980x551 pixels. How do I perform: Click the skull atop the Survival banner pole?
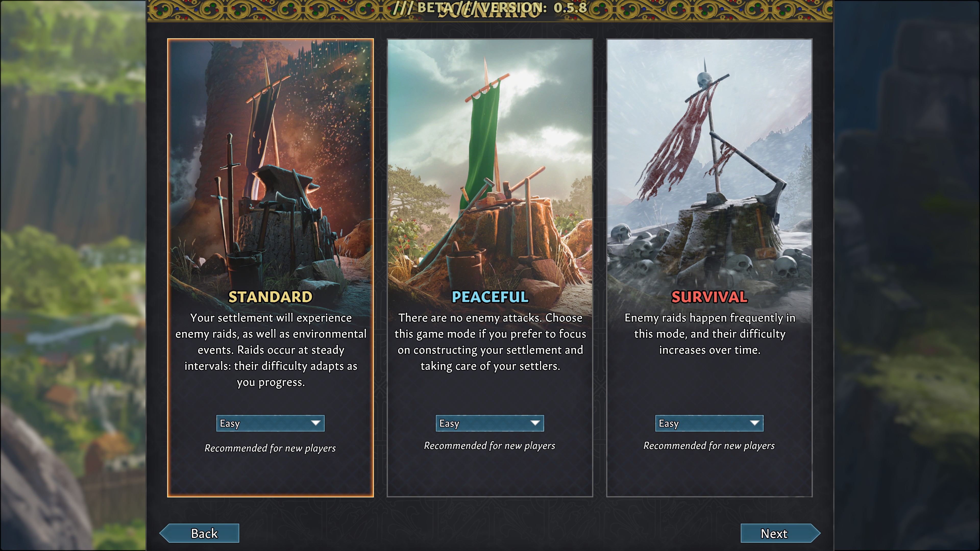[x=705, y=81]
